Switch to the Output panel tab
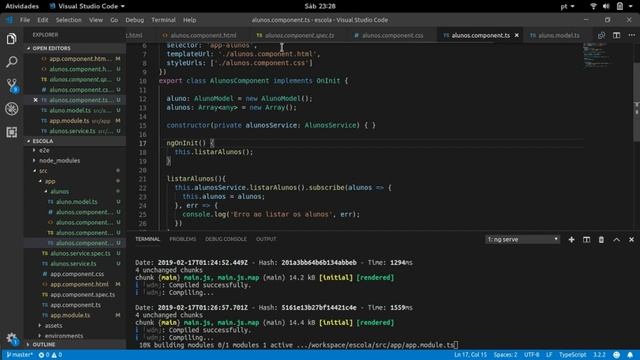 tap(266, 239)
